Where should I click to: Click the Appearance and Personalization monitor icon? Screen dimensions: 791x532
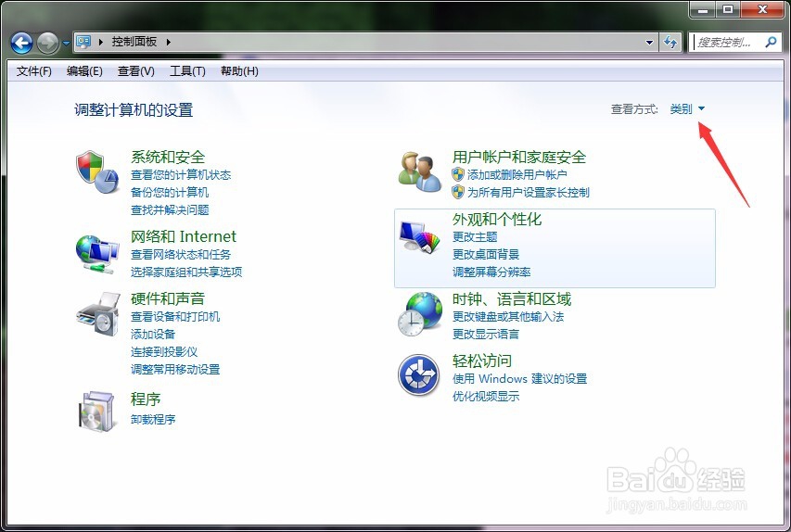coord(420,236)
